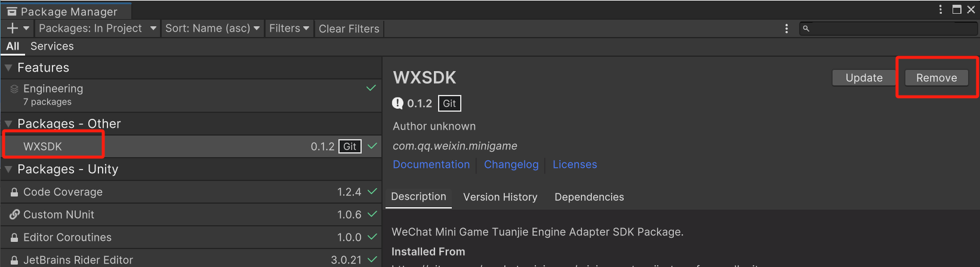Switch to the Services tab
980x267 pixels.
(x=52, y=46)
